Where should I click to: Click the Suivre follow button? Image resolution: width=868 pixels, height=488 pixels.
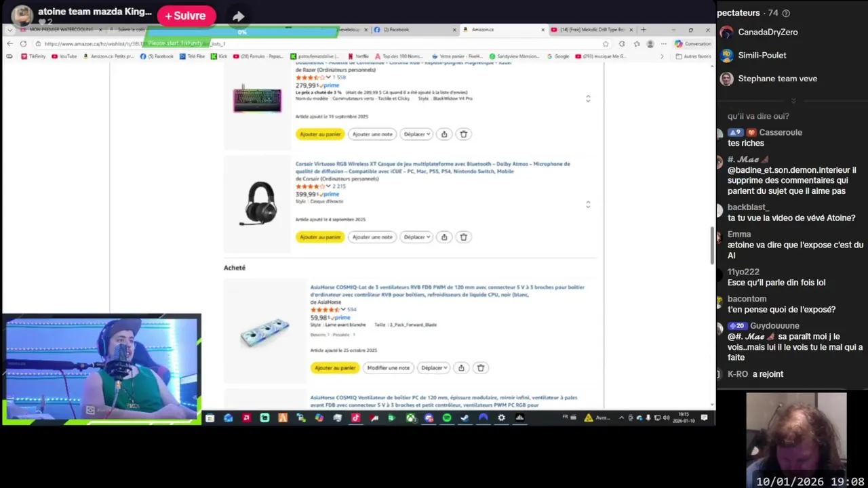[x=186, y=16]
